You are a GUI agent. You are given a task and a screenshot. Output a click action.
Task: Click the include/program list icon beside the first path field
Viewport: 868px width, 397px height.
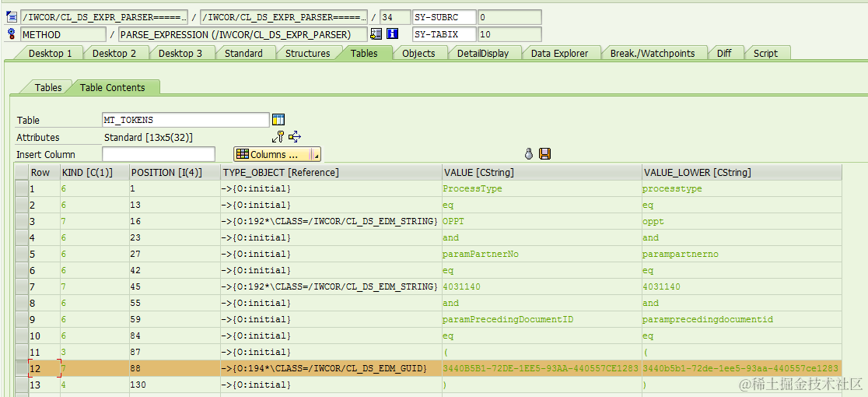[x=11, y=16]
